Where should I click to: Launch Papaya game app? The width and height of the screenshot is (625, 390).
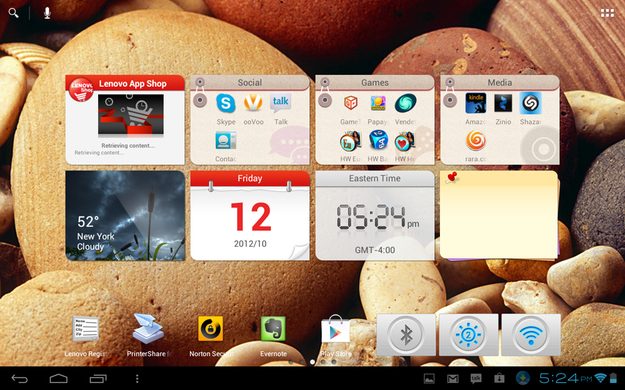pyautogui.click(x=377, y=103)
